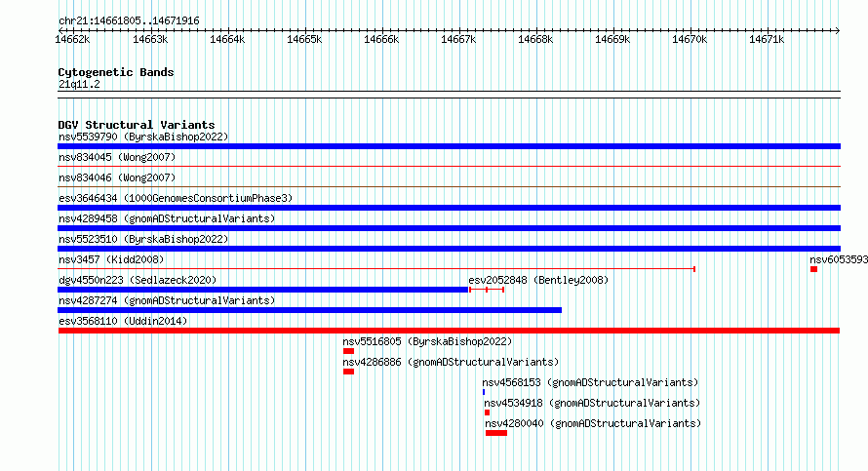Select the blue nsv4287274 variant bar
868x471 pixels.
(309, 310)
